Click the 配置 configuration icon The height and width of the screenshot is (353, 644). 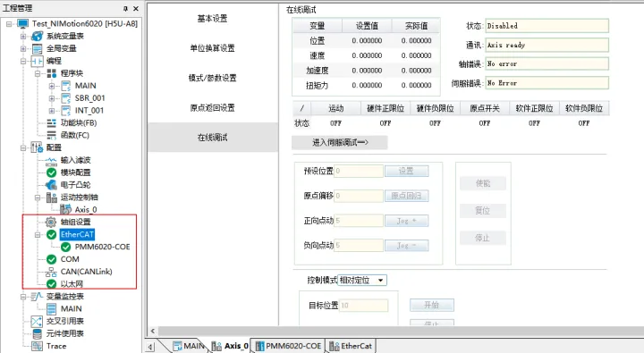coord(38,147)
